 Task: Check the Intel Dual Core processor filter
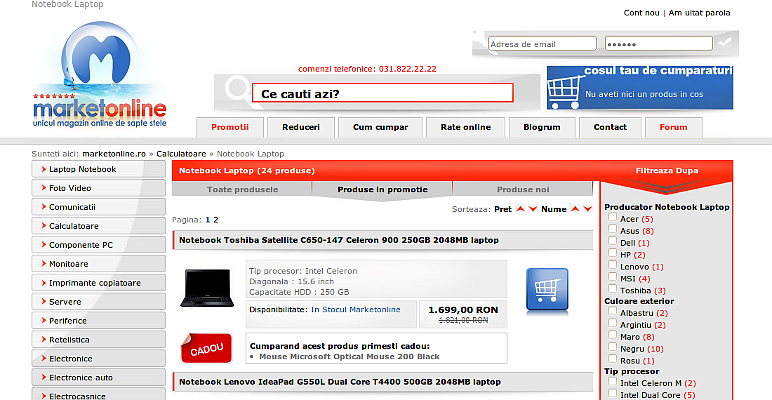pos(612,393)
